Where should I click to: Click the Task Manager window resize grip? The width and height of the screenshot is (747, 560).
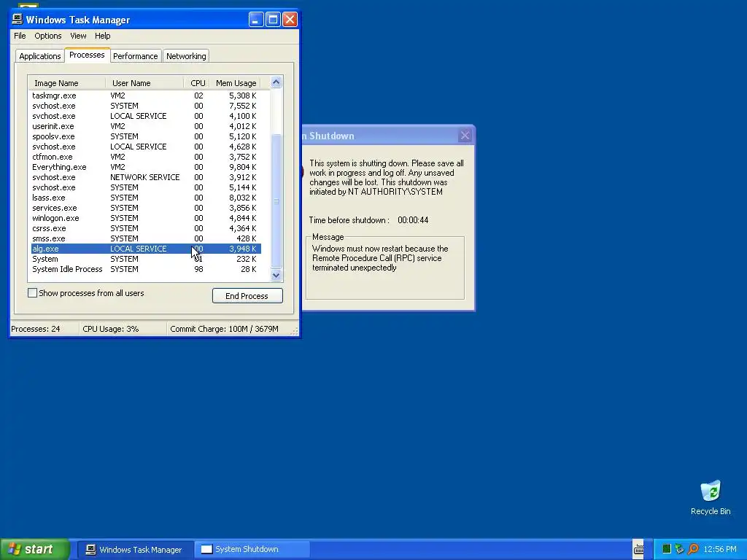pos(295,330)
